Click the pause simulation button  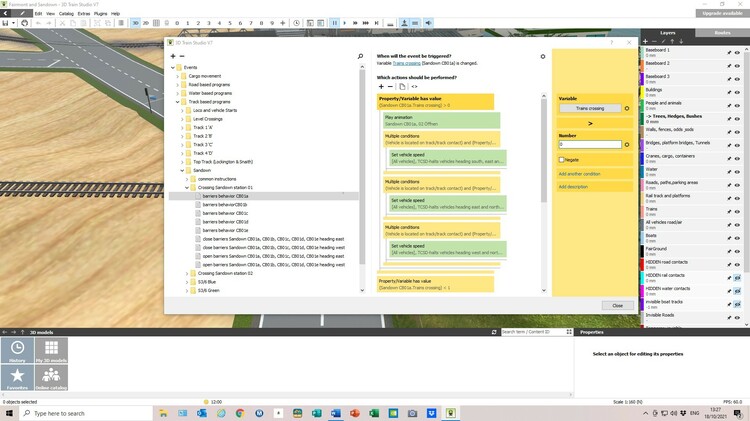(x=335, y=22)
